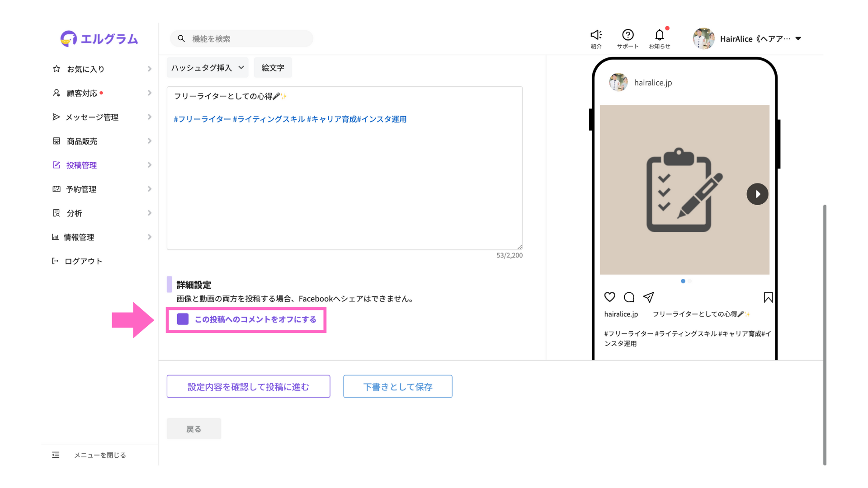
Task: Expand the 商品販売 chevron
Action: point(150,141)
